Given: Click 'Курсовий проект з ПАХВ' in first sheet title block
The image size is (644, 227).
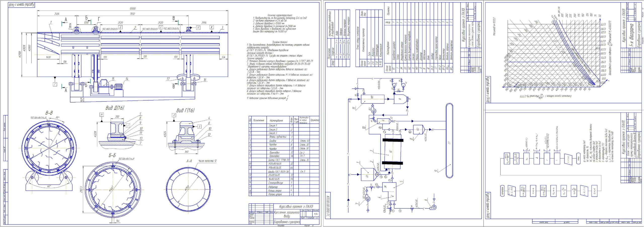Looking at the screenshot, I should [x=296, y=206].
